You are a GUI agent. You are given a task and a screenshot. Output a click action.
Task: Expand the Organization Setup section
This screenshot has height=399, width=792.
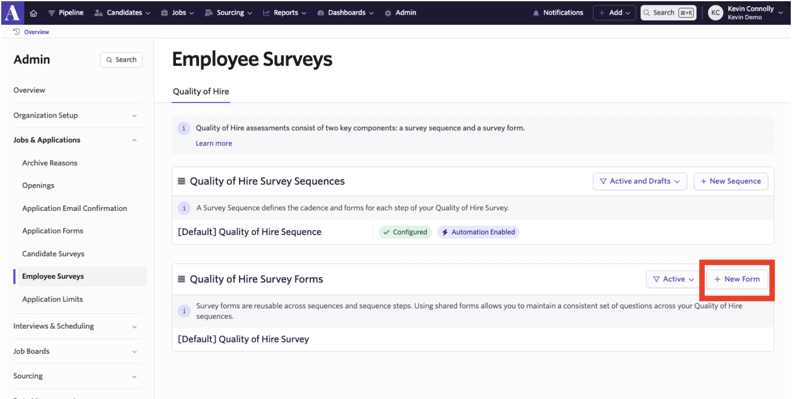[x=76, y=115]
